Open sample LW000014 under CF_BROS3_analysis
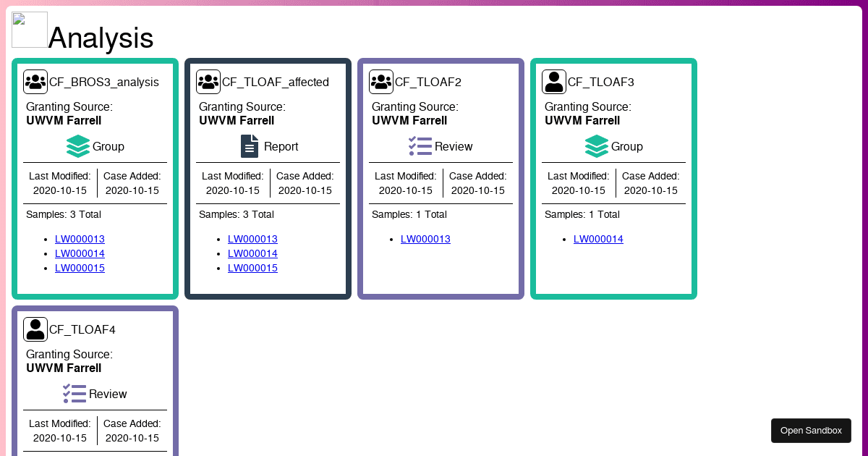The width and height of the screenshot is (868, 456). [80, 253]
